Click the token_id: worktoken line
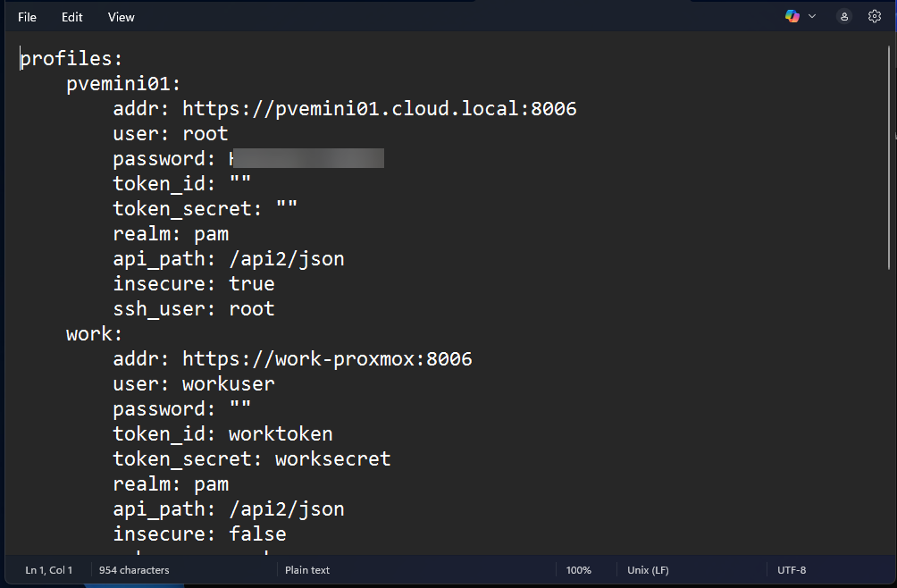This screenshot has height=588, width=897. pyautogui.click(x=222, y=433)
